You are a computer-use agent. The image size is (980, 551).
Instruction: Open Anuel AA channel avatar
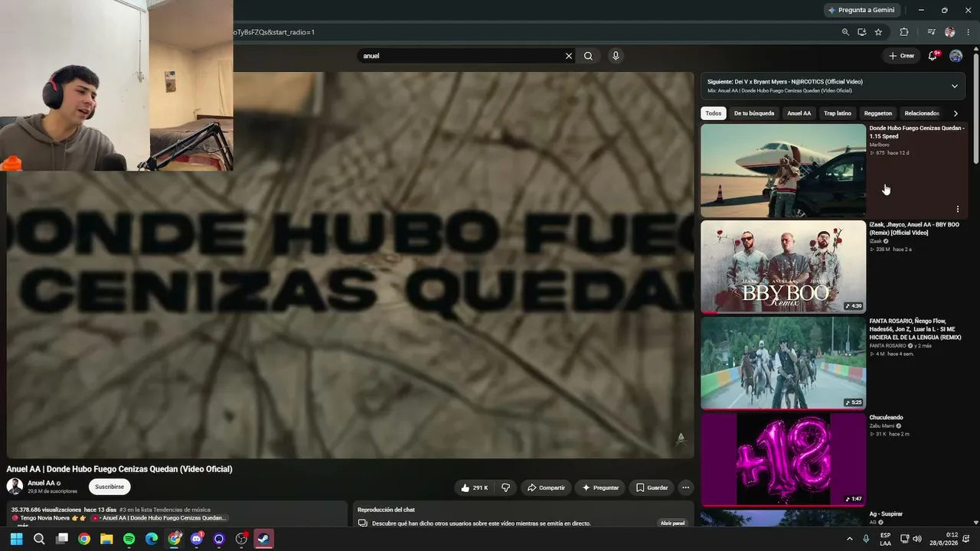point(15,486)
